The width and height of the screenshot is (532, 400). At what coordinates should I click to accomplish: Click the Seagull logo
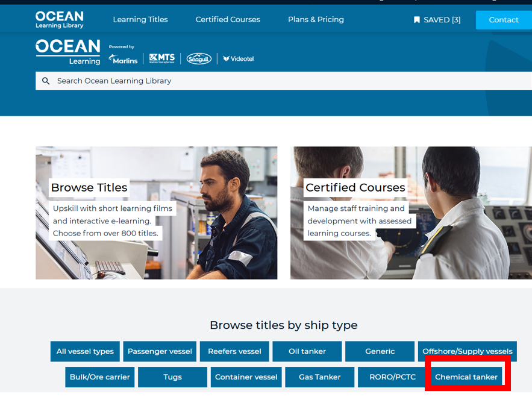coord(198,58)
